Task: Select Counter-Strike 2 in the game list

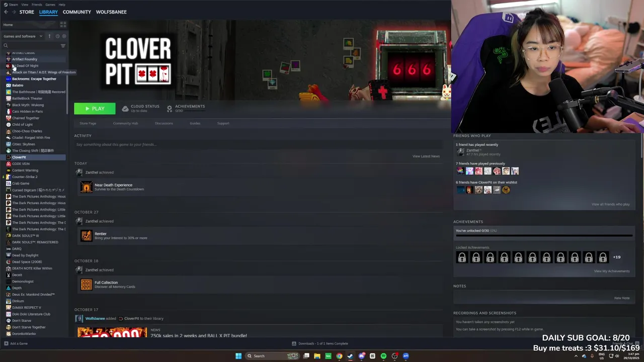Action: (25, 177)
